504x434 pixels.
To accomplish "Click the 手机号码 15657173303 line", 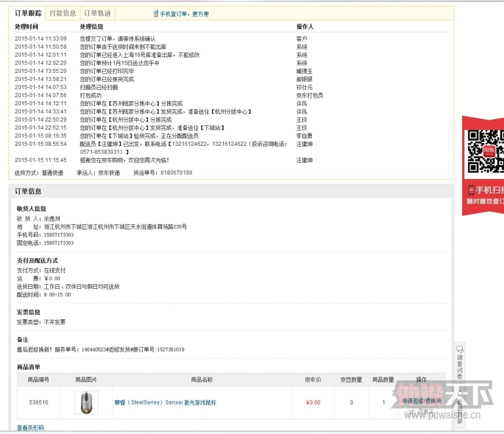I will (x=45, y=235).
